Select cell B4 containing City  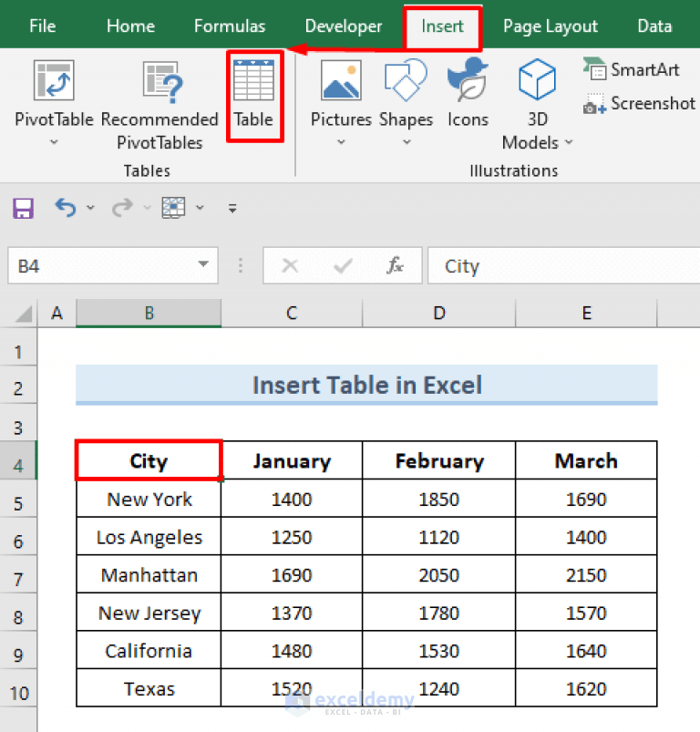[x=148, y=460]
